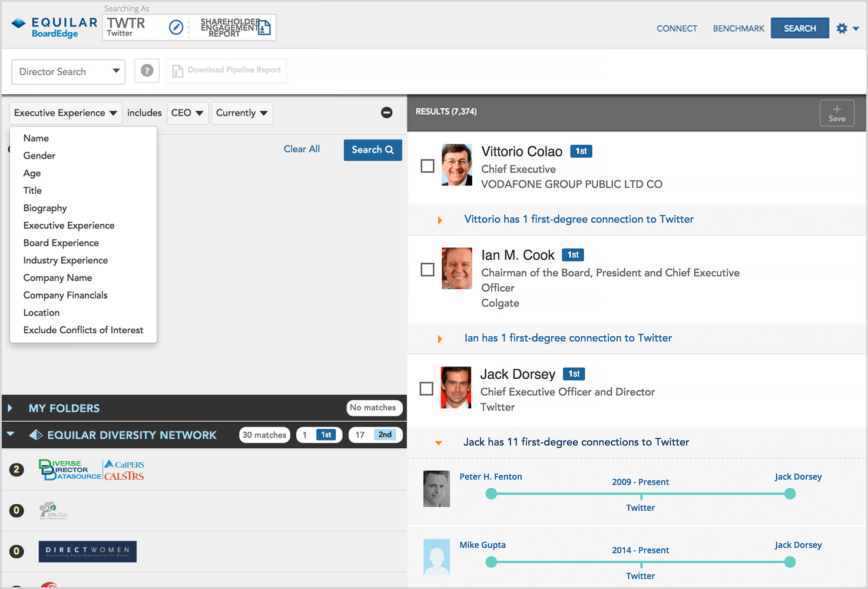Choose Board Experience from the filter list
The height and width of the screenshot is (589, 868).
tap(61, 243)
